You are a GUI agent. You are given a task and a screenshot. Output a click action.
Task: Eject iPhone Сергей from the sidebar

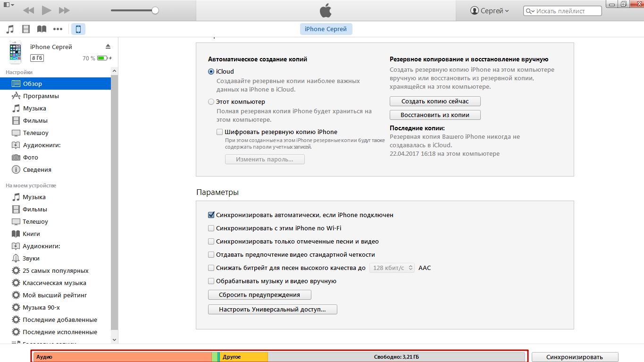coord(108,46)
